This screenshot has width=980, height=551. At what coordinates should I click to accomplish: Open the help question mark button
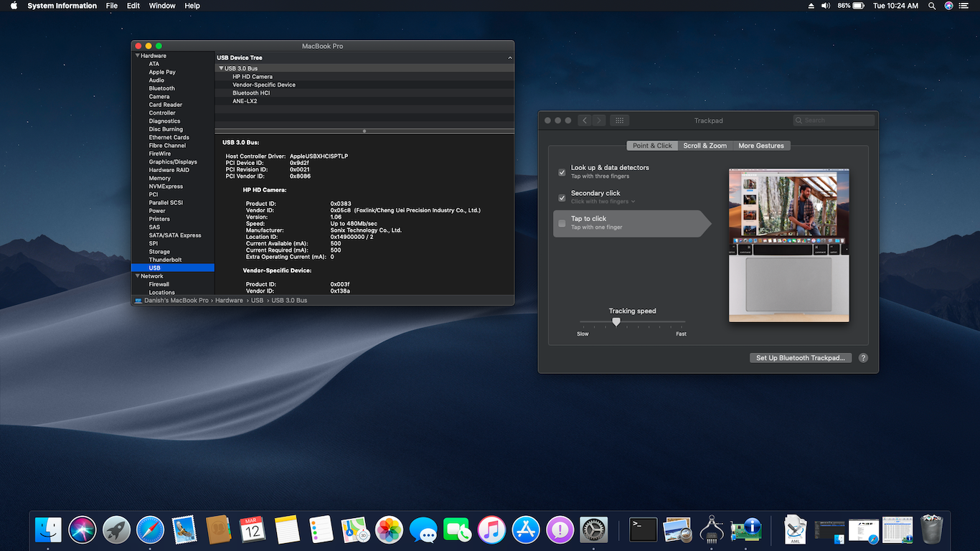click(863, 358)
